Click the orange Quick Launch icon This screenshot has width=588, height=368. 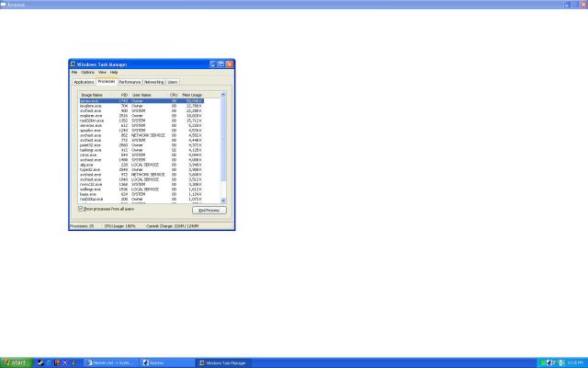57,362
